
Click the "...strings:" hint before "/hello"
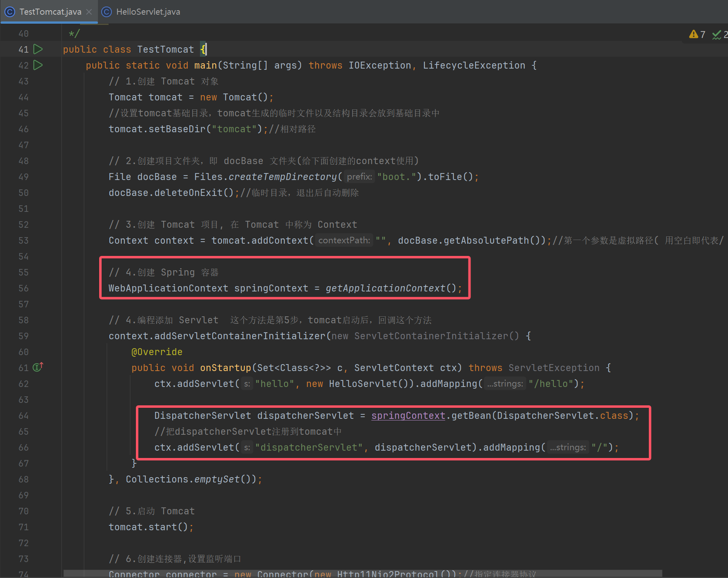point(505,384)
